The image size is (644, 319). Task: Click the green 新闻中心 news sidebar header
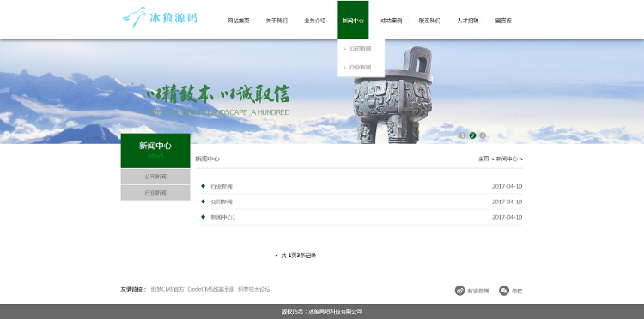point(155,150)
